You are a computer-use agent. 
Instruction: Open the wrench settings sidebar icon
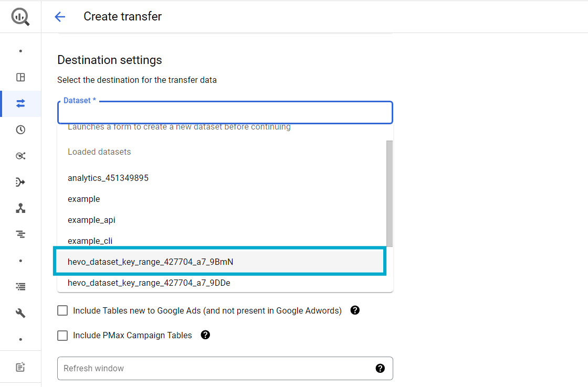coord(20,313)
